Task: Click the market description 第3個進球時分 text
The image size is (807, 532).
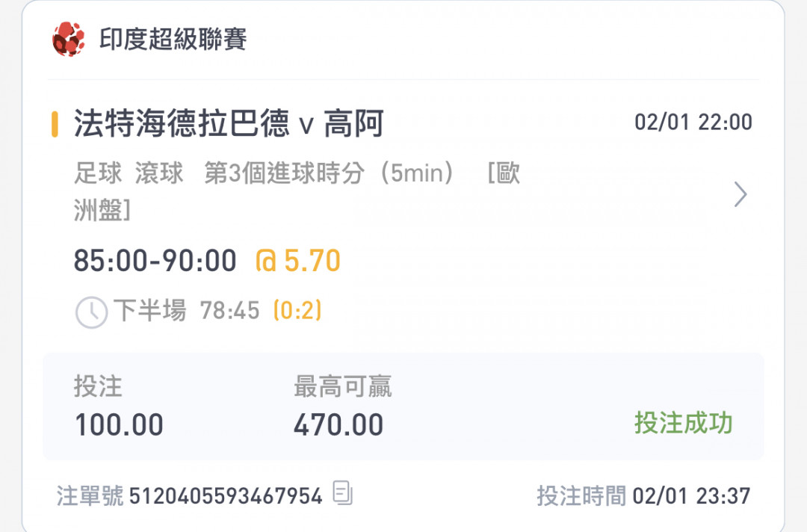Action: coord(285,173)
